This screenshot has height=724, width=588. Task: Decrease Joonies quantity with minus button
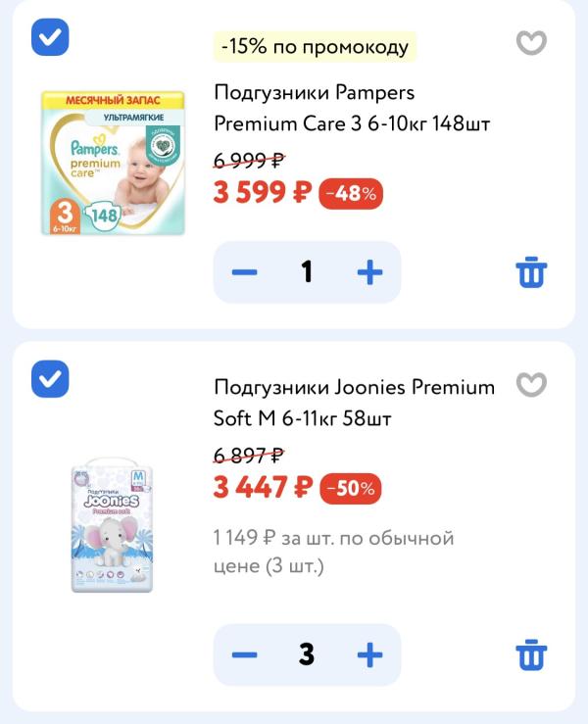tap(245, 654)
